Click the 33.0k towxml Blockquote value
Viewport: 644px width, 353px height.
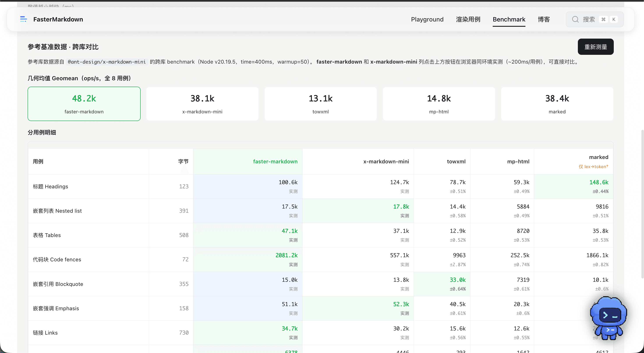pyautogui.click(x=458, y=280)
